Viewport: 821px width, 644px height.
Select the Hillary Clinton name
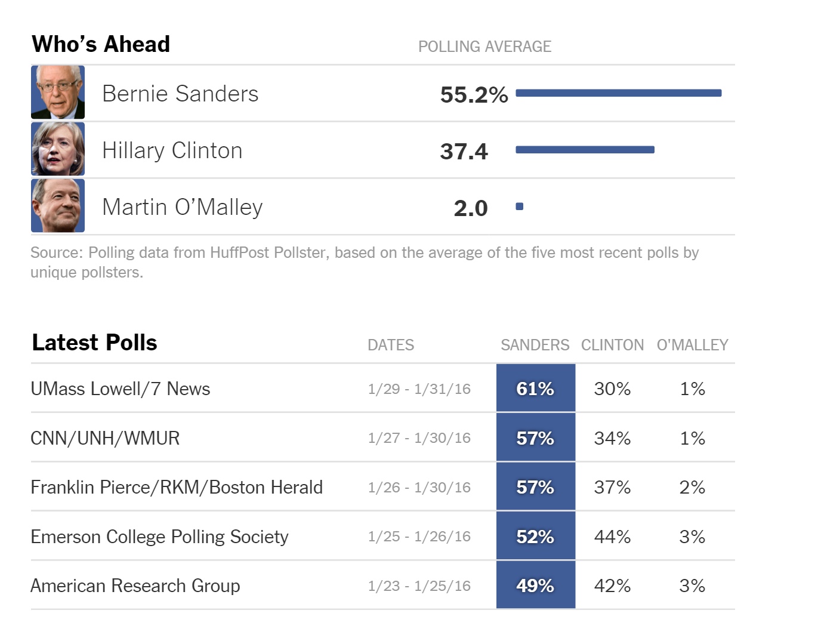click(172, 150)
